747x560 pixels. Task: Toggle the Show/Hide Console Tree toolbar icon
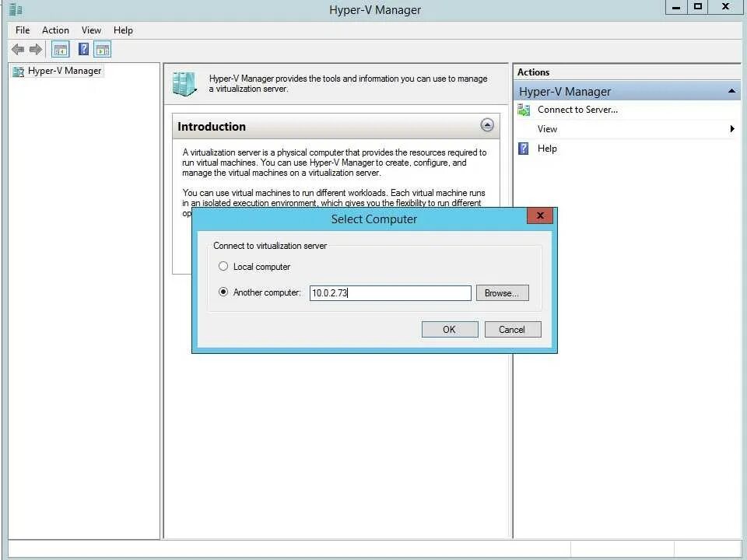(x=61, y=49)
